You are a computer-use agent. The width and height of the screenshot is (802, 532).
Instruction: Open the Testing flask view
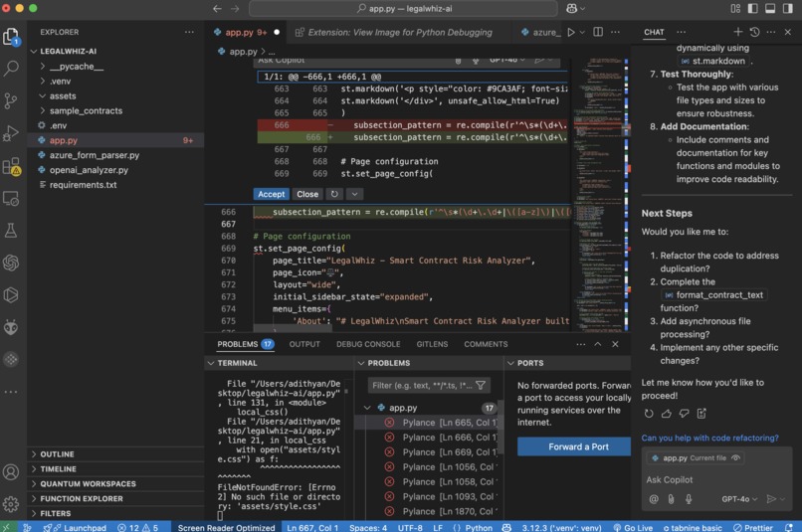pos(11,231)
